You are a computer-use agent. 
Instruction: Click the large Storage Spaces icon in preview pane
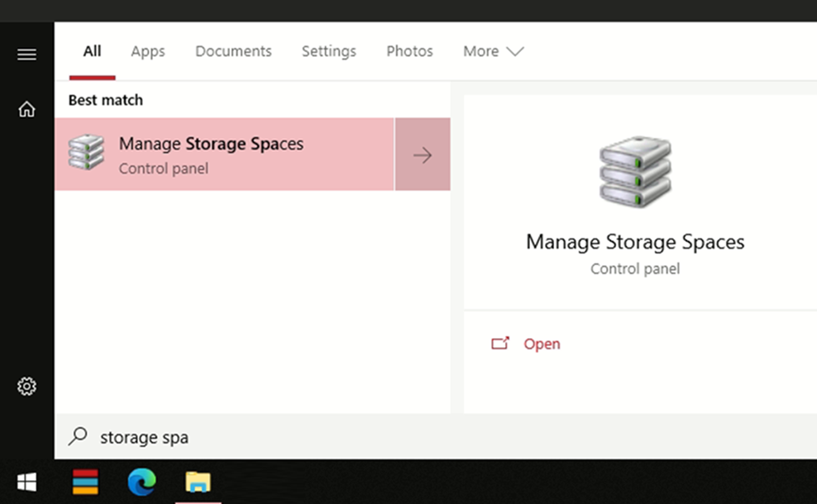[x=635, y=172]
